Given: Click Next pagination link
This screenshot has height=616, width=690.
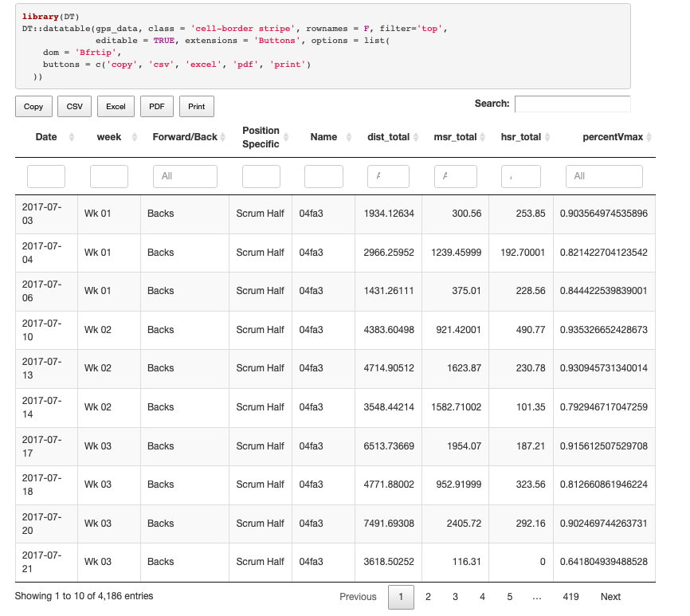Looking at the screenshot, I should [610, 597].
